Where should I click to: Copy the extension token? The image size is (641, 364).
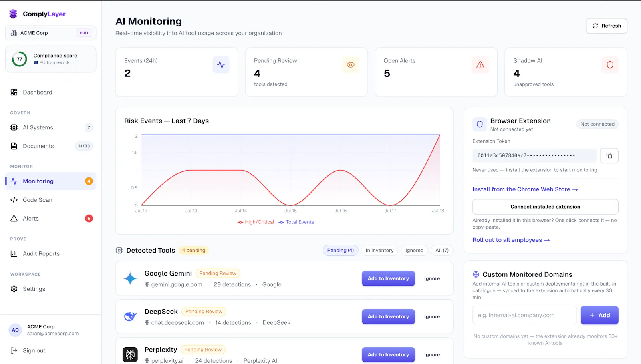[x=609, y=155]
